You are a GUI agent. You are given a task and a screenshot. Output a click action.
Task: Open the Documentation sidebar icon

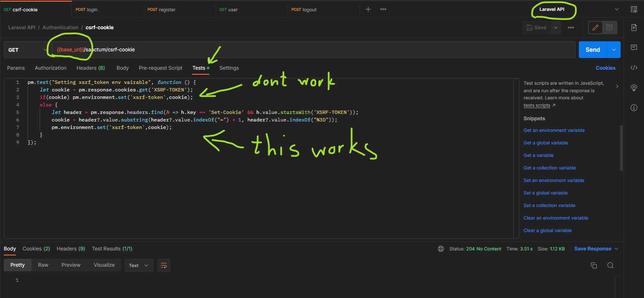click(x=634, y=28)
